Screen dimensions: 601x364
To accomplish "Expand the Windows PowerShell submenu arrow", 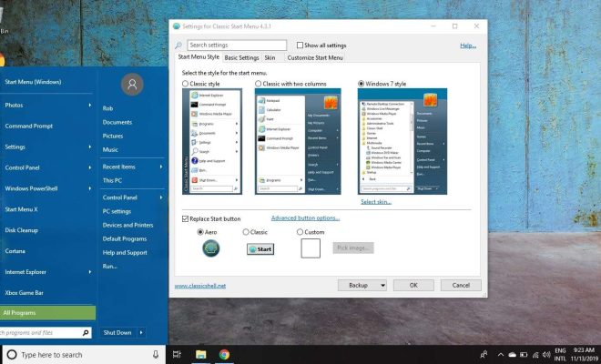I will 90,188.
